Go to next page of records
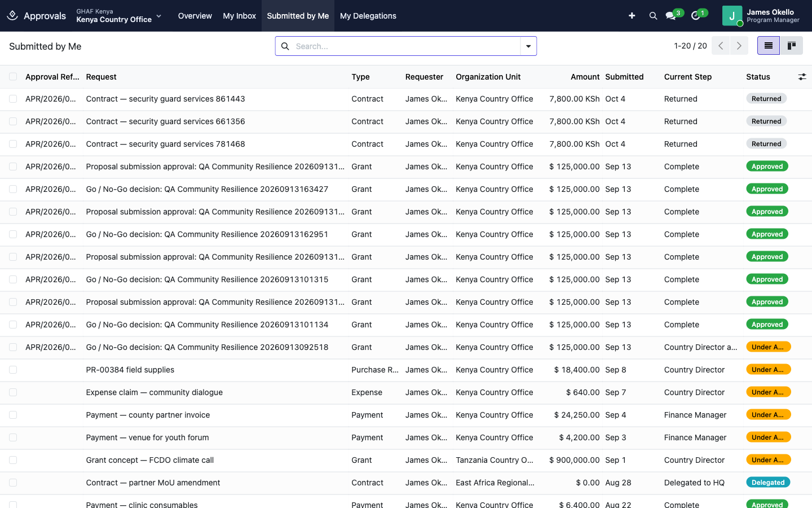The height and width of the screenshot is (508, 812). click(x=739, y=46)
